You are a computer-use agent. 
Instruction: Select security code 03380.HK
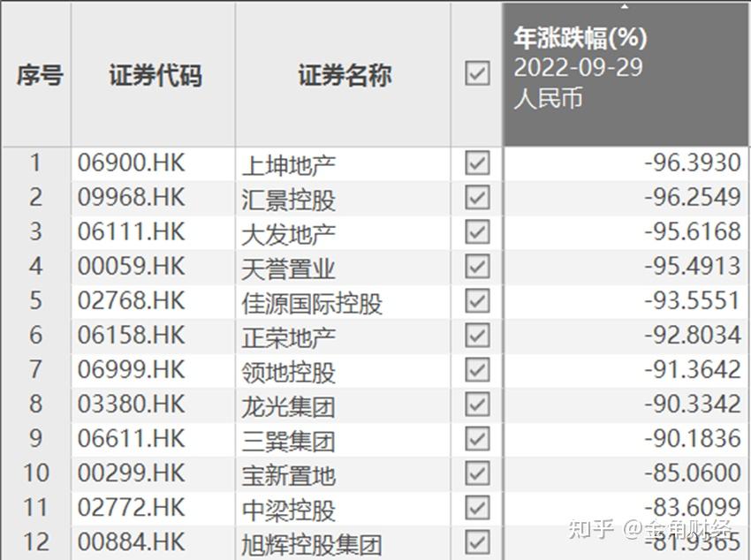(x=132, y=404)
